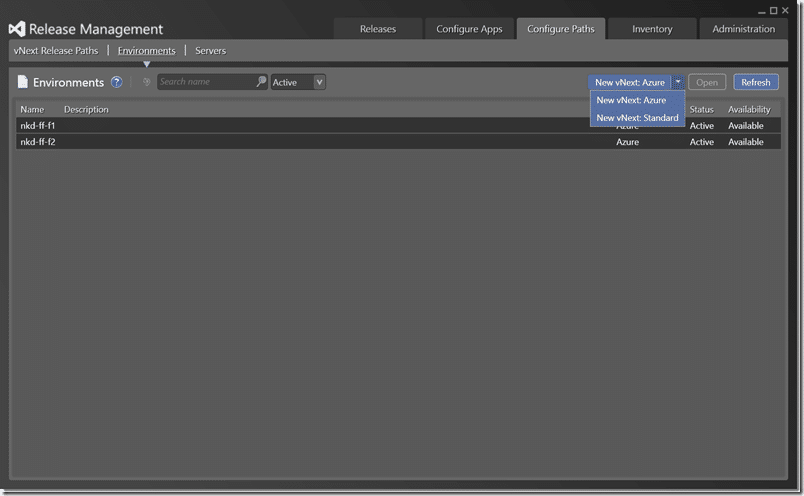804x496 pixels.
Task: Select the nkd-ff-f2 environment row
Action: tap(398, 142)
